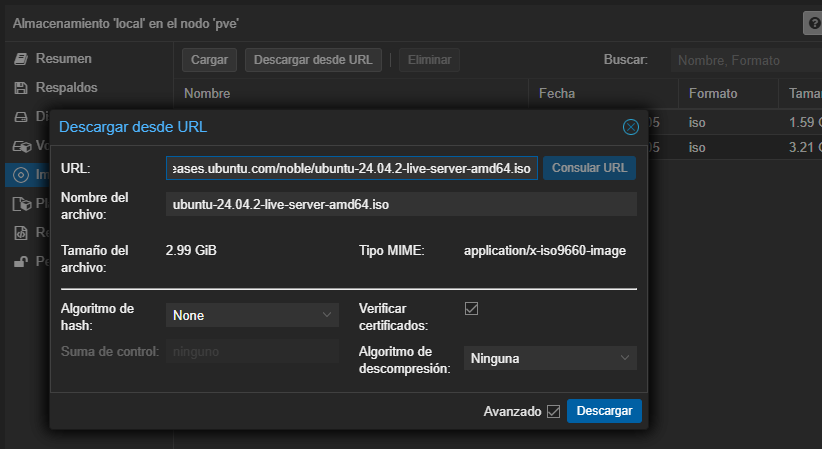Open the Resumen section in sidebar
The width and height of the screenshot is (822, 449).
pos(63,59)
